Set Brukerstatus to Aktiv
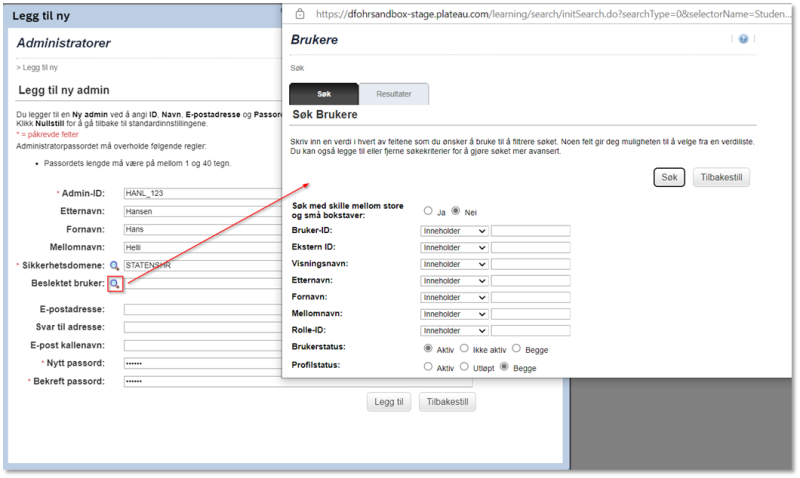The height and width of the screenshot is (478, 800). (x=428, y=348)
